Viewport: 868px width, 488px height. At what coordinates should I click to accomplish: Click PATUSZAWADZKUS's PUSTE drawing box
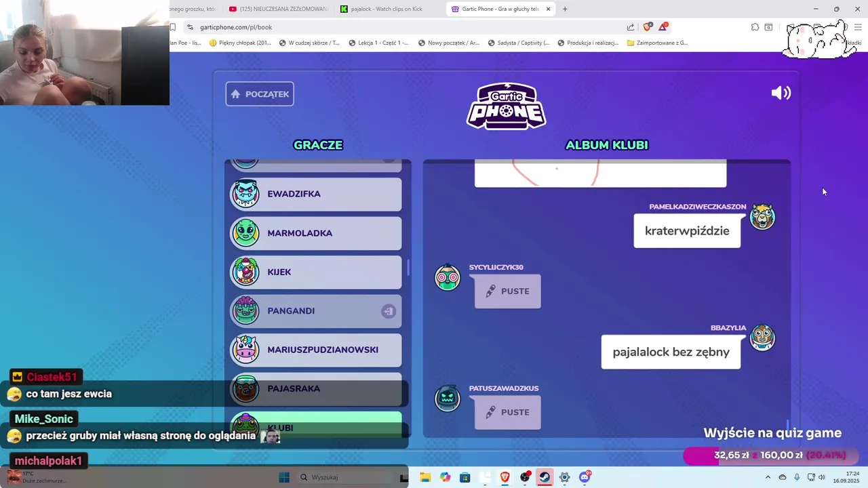coord(508,413)
